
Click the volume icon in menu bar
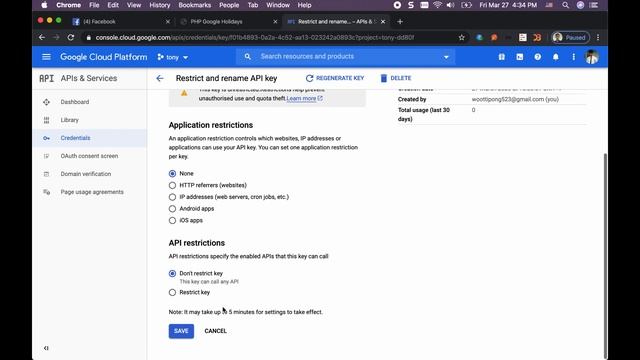tap(451, 5)
